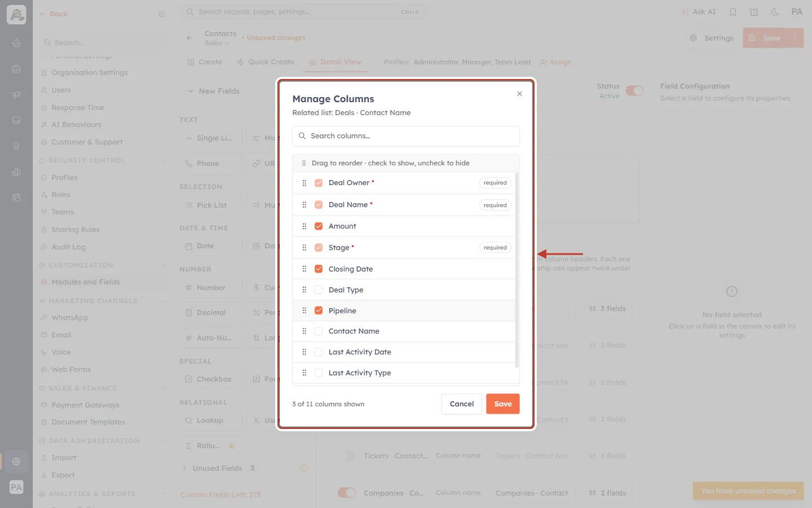812x508 pixels.
Task: Collapse the New Fields section
Action: 191,91
